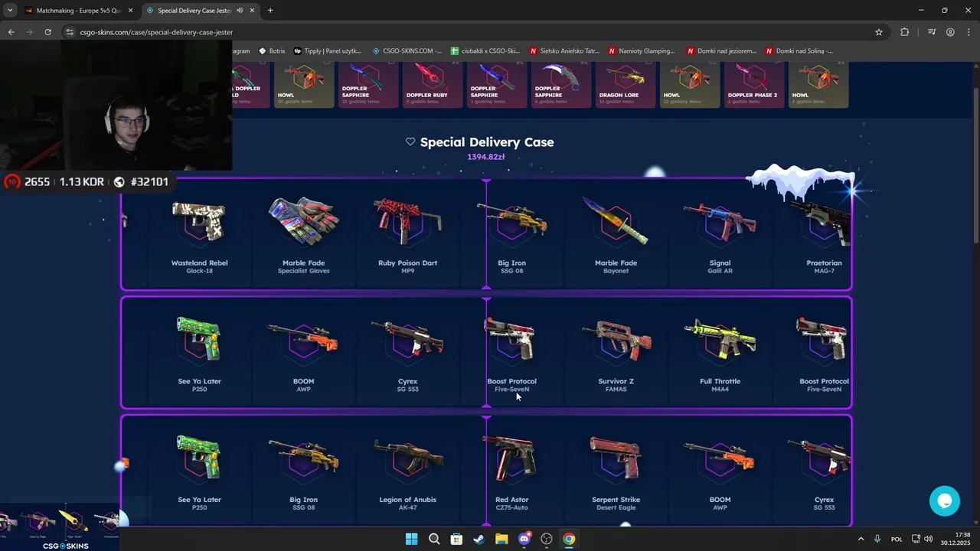Click the Ruby Poison Dart MP9 skin
The height and width of the screenshot is (551, 980).
[407, 235]
